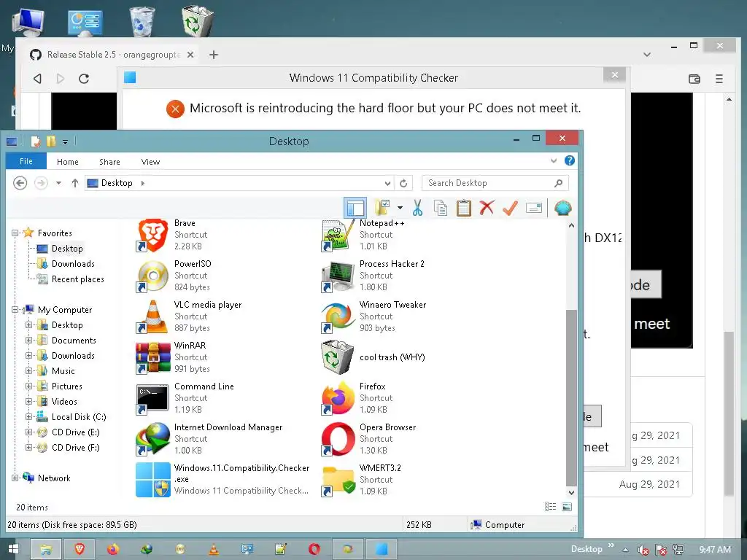Click the Cut scissors icon
The image size is (747, 560).
coord(418,208)
